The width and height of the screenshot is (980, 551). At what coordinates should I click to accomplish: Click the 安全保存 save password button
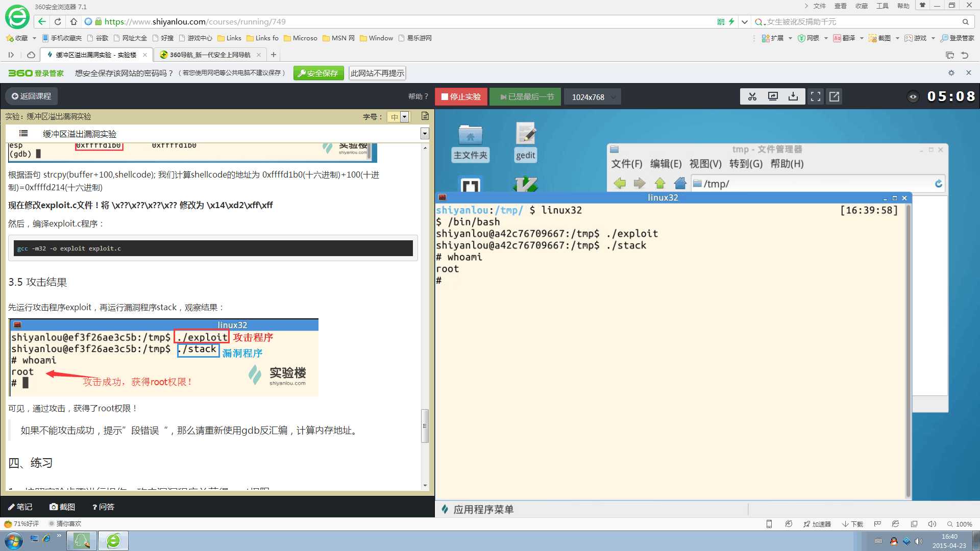tap(318, 73)
